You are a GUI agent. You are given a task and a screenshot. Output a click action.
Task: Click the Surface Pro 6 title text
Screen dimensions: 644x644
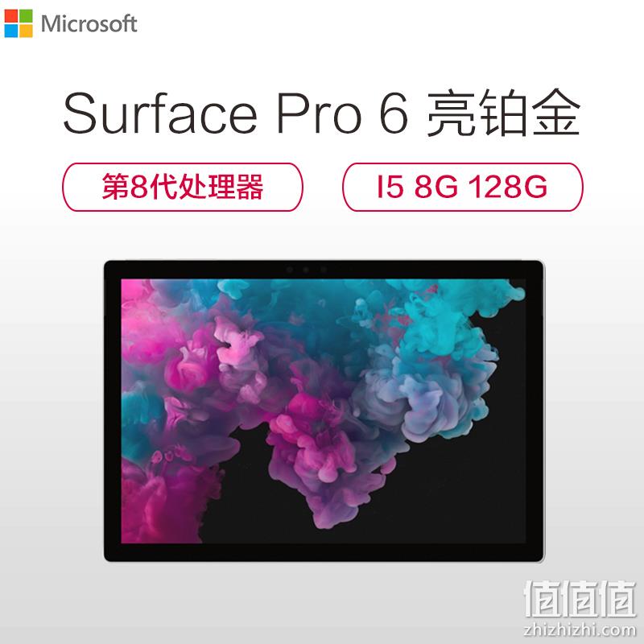pos(236,113)
